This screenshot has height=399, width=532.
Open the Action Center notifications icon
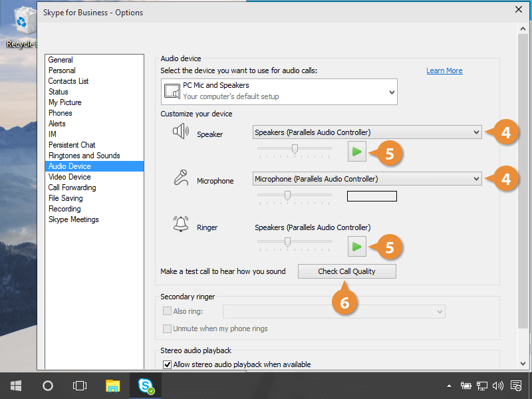tap(516, 386)
